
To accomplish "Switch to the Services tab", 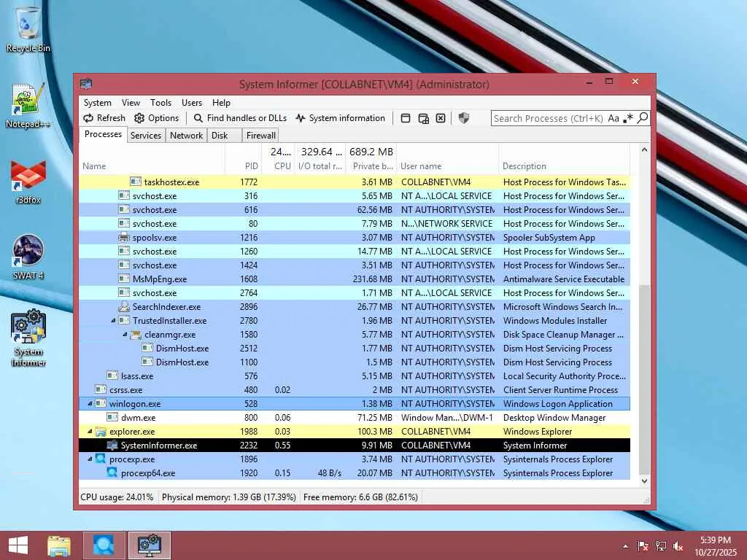I will pyautogui.click(x=146, y=135).
